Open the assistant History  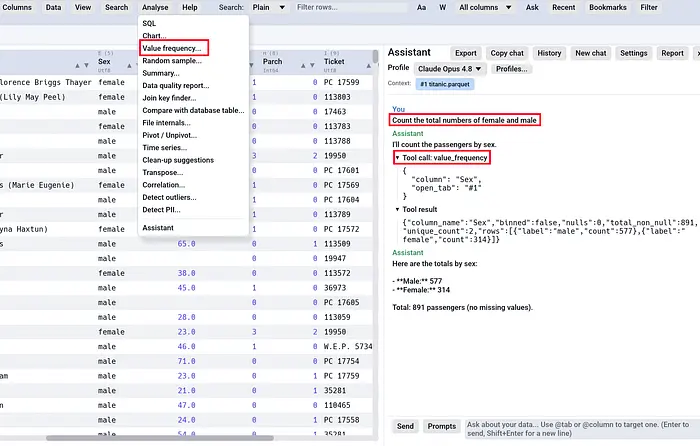[549, 53]
